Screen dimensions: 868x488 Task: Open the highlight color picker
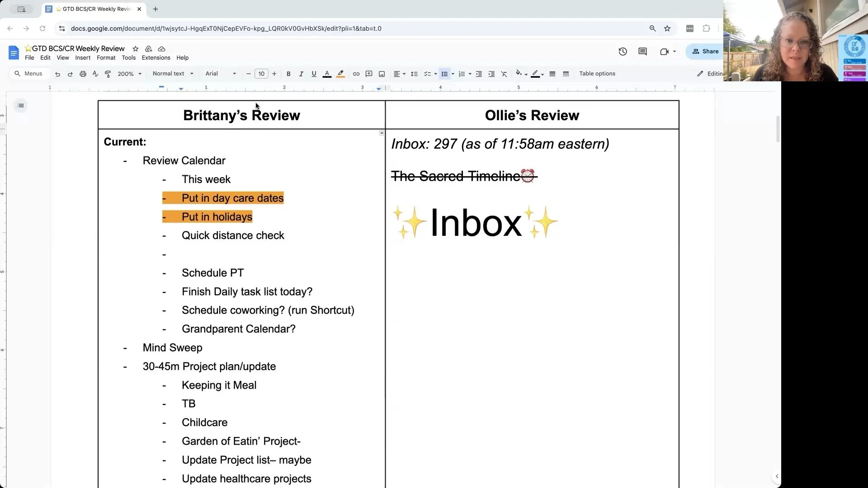pos(340,74)
